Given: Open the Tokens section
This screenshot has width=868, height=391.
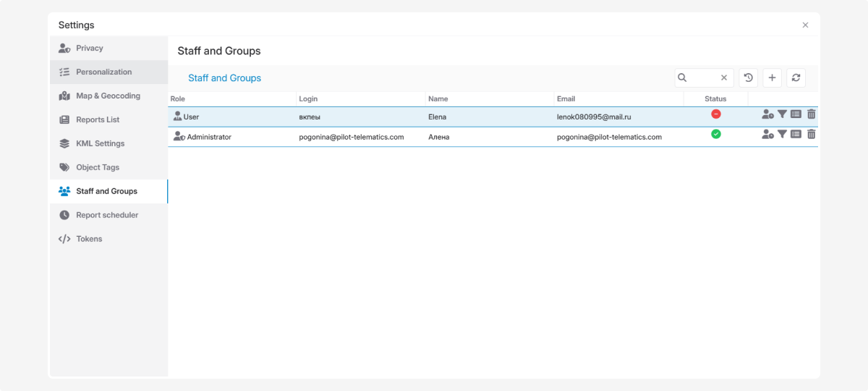Looking at the screenshot, I should tap(89, 239).
